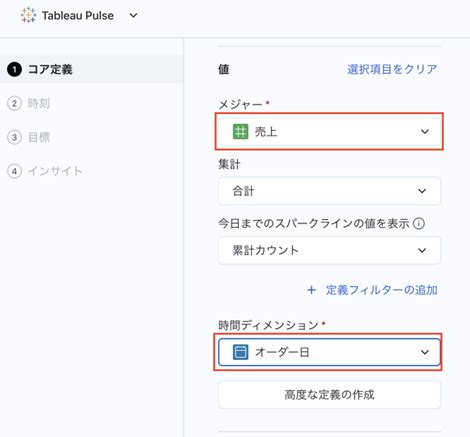470x437 pixels.
Task: Expand the メジャー dropdown showing 売上
Action: [329, 131]
